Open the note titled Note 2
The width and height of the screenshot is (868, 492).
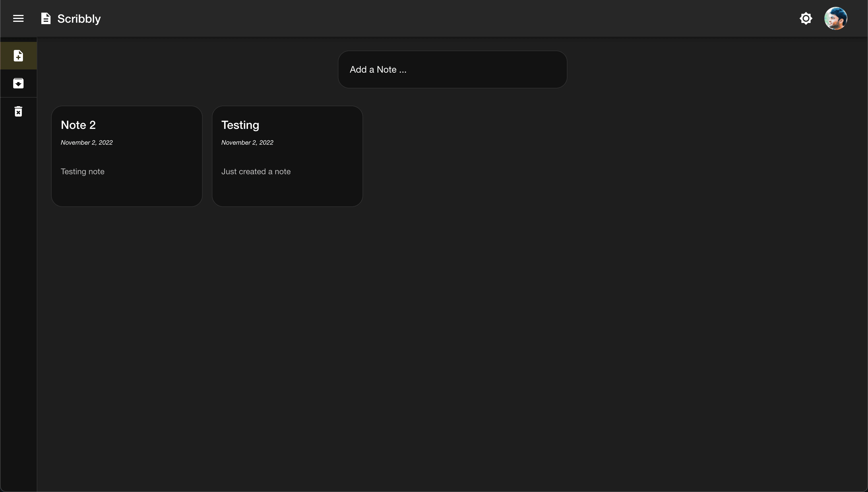(126, 156)
